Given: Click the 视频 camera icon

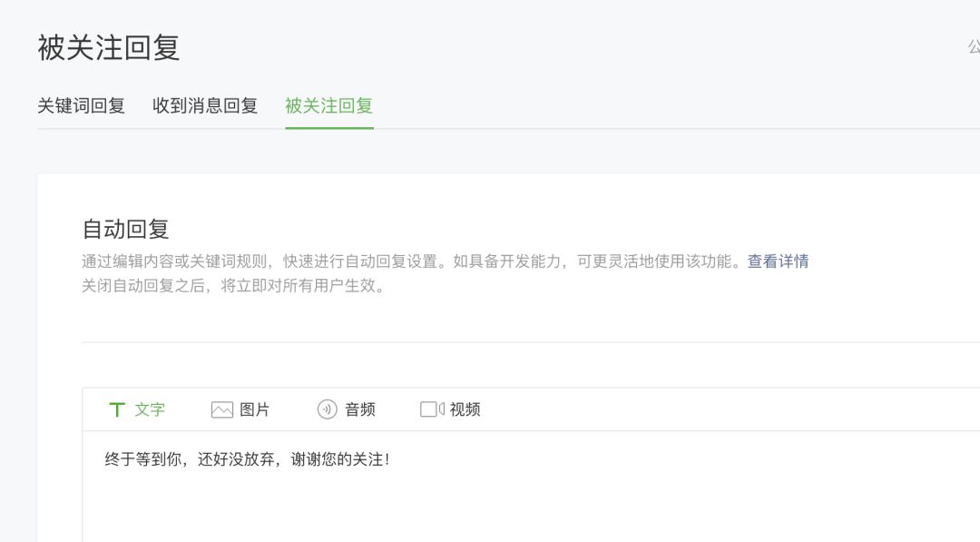Looking at the screenshot, I should 432,409.
